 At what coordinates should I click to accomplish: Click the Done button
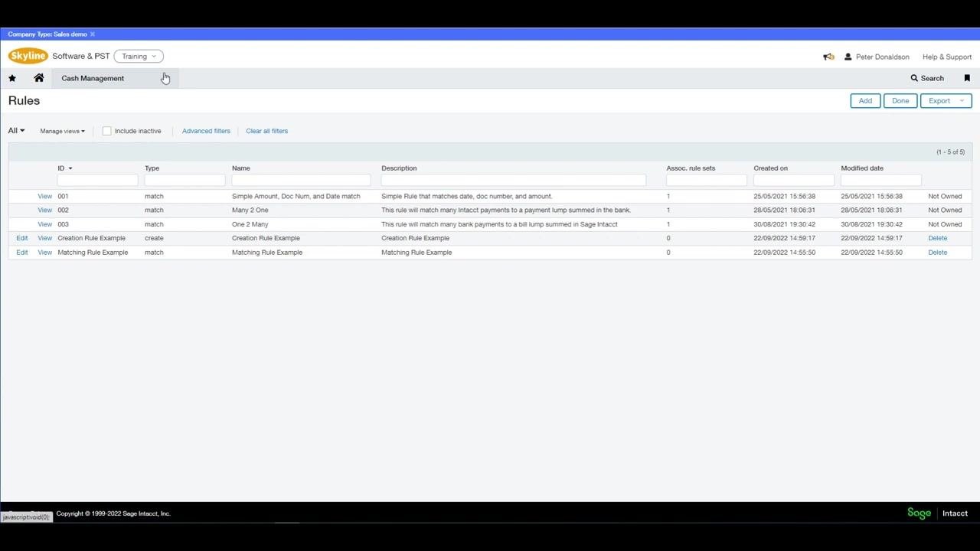click(x=900, y=101)
